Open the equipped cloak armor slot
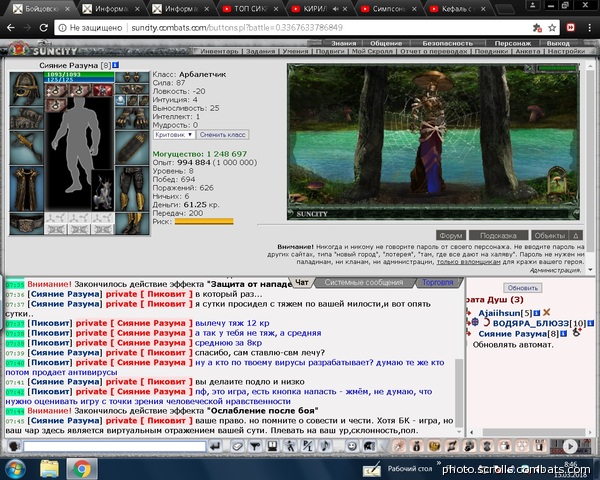The image size is (600, 480). 26,189
